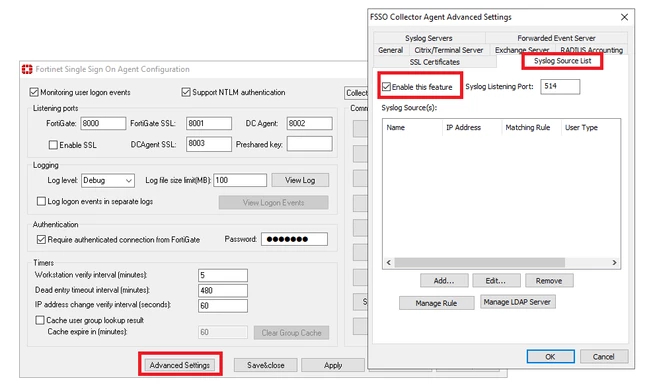Click the Preshared key field
This screenshot has width=649, height=389.
coord(309,144)
